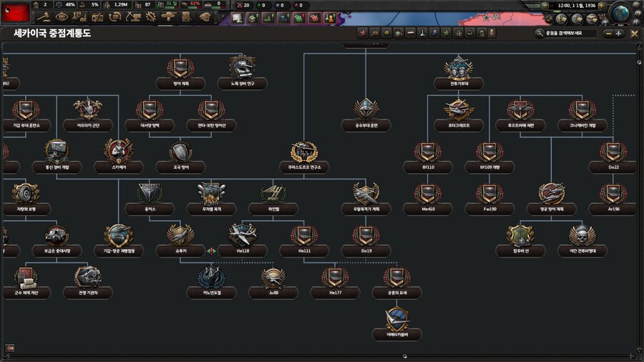Select the 캄후버 선 focus icon

click(x=520, y=235)
